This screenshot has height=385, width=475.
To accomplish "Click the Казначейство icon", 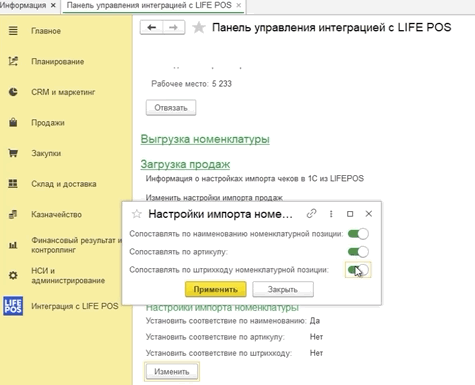I will click(13, 214).
